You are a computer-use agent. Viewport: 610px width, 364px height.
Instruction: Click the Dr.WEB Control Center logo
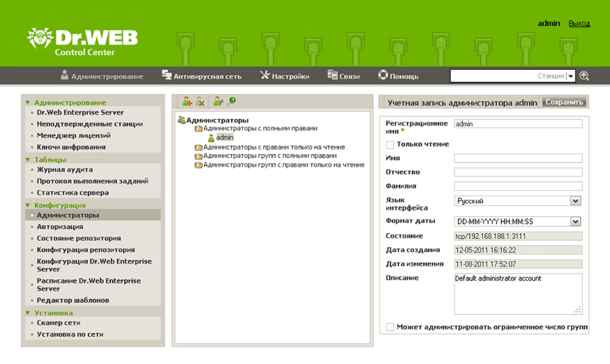coord(83,42)
